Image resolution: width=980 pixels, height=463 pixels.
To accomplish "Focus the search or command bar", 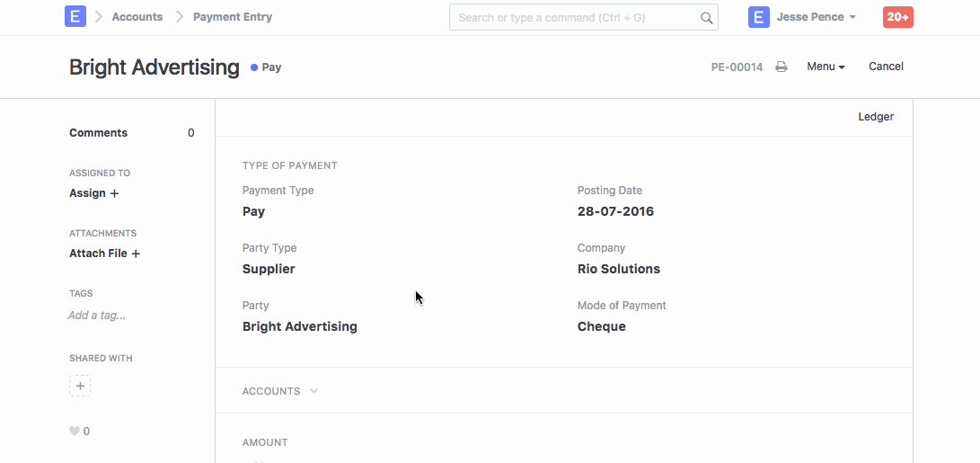I will pyautogui.click(x=575, y=18).
